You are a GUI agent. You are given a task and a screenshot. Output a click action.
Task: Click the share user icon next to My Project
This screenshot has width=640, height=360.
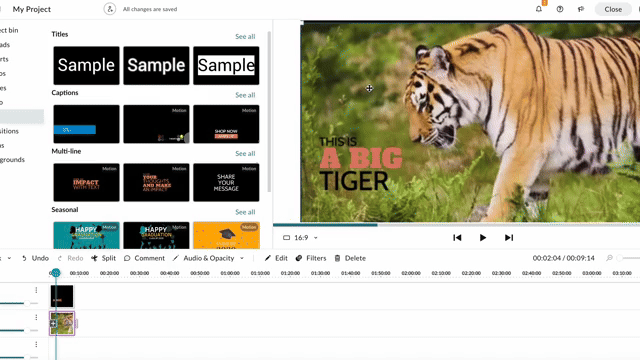[109, 9]
